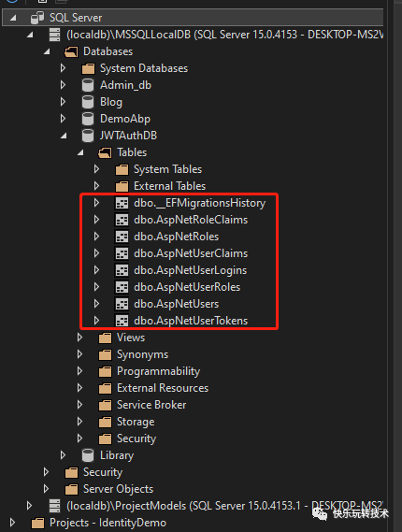Click the table icon for dbo.AspNetUserLogins

tap(122, 270)
